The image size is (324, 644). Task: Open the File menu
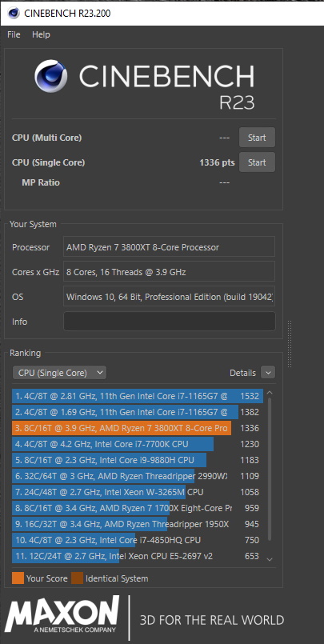14,35
